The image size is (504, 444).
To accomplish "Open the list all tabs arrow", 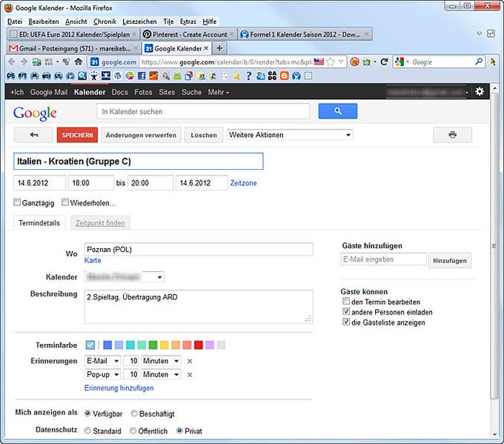I will [479, 33].
